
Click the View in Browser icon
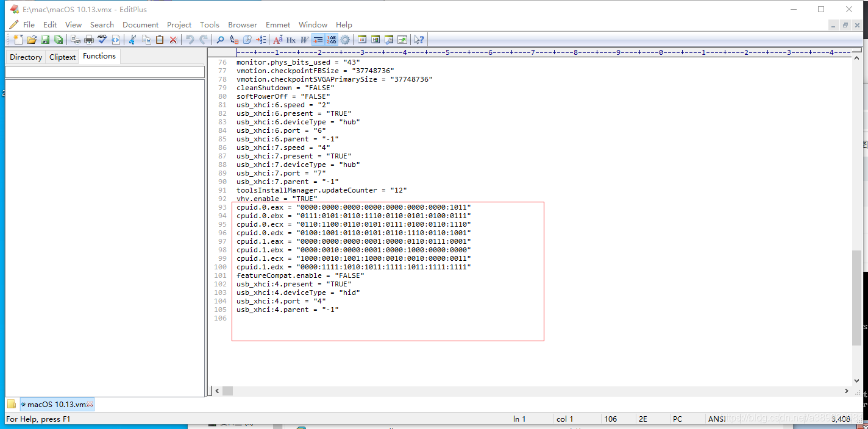[116, 40]
